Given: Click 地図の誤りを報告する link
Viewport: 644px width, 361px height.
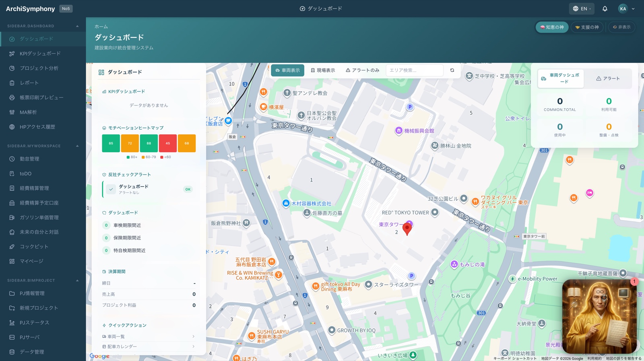Looking at the screenshot, I should [x=623, y=359].
